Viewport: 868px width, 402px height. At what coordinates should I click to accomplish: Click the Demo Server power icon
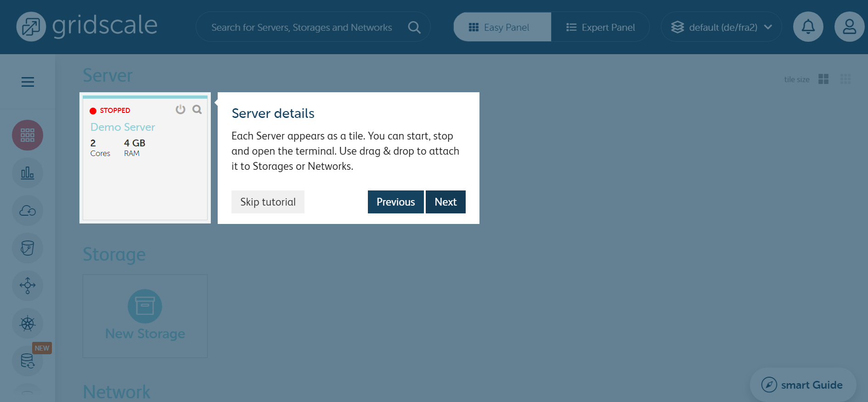180,109
